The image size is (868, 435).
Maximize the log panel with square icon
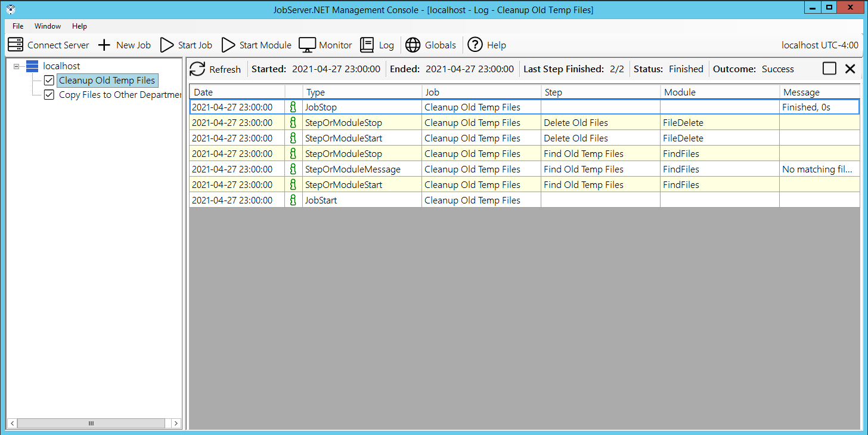[x=829, y=69]
